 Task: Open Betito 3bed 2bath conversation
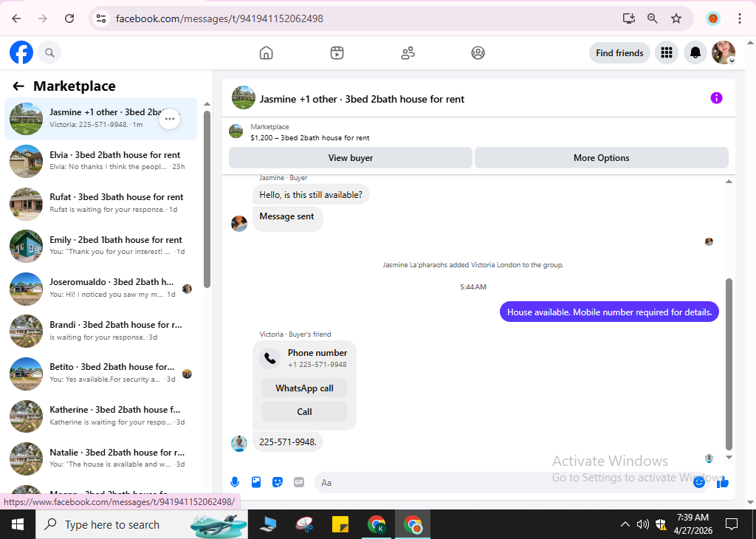pos(100,373)
